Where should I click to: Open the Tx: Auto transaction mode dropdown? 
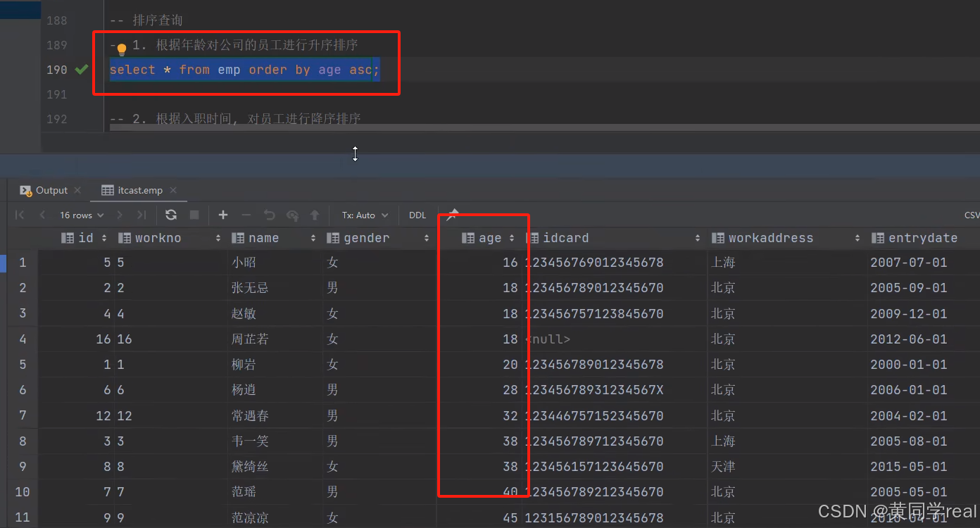[365, 215]
